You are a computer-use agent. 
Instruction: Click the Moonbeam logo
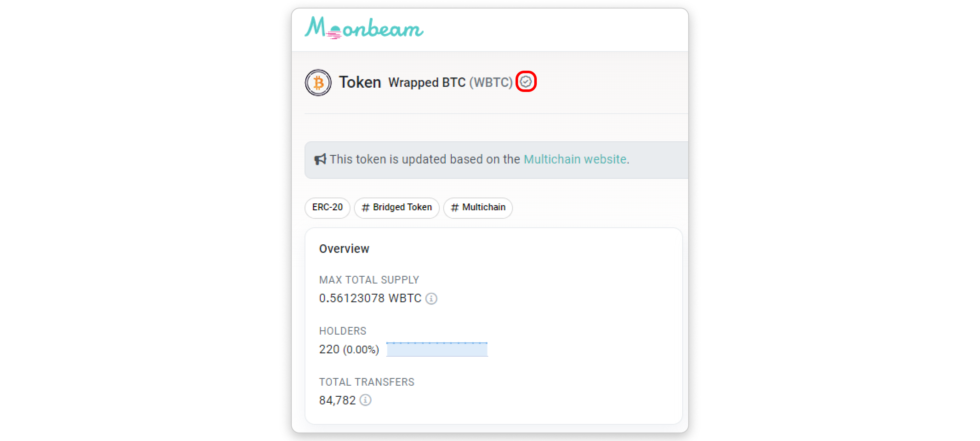pyautogui.click(x=364, y=28)
